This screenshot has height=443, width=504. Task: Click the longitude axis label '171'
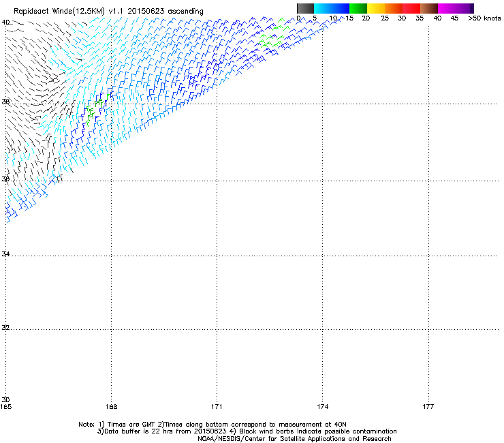tap(217, 407)
